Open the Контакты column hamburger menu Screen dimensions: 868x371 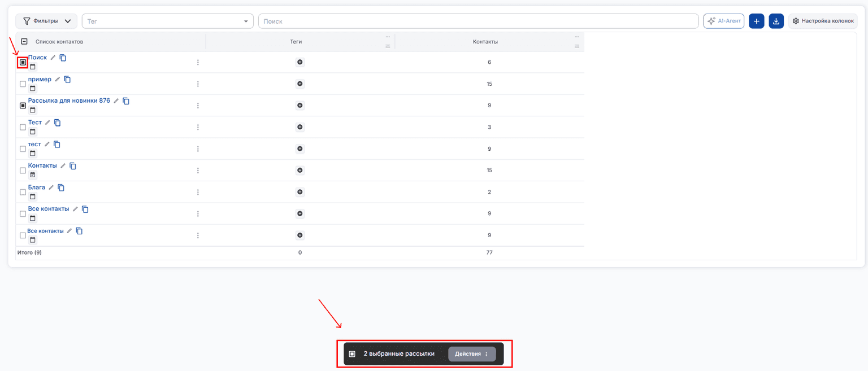577,46
